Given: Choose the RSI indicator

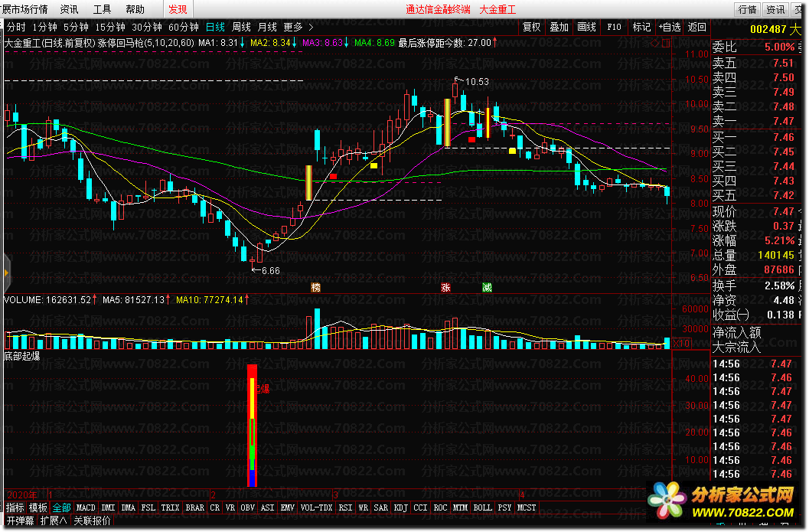Looking at the screenshot, I should coord(345,508).
